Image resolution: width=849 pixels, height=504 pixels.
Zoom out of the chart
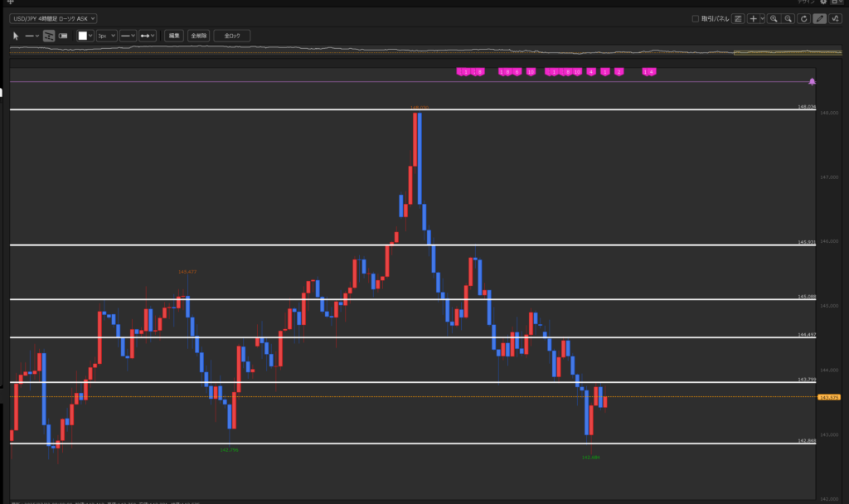tap(788, 18)
